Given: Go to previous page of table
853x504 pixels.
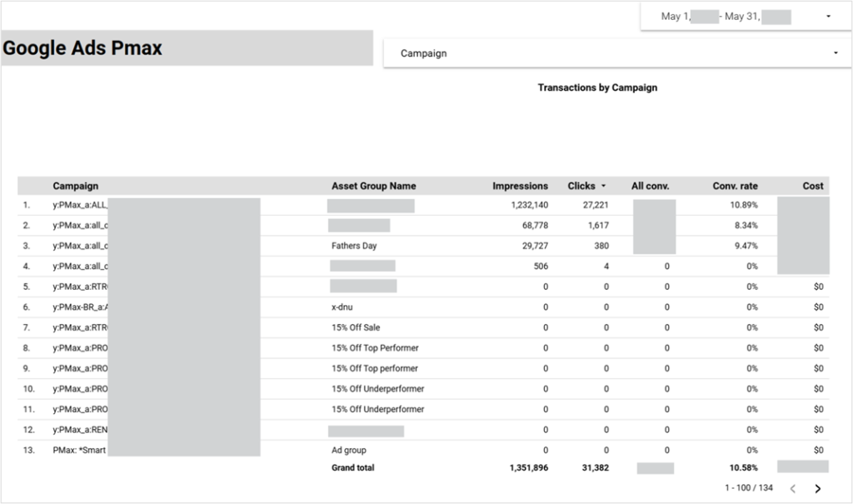Looking at the screenshot, I should 793,488.
